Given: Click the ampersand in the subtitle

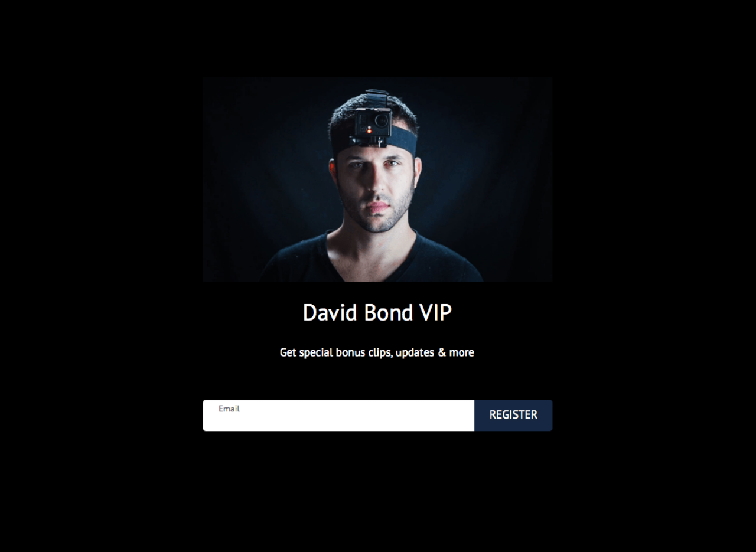Looking at the screenshot, I should [441, 352].
